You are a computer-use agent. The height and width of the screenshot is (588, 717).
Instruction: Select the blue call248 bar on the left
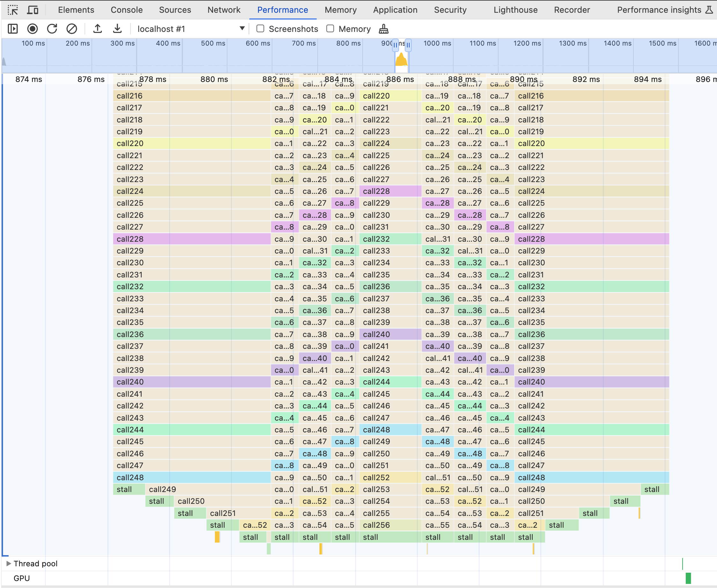[x=192, y=477]
